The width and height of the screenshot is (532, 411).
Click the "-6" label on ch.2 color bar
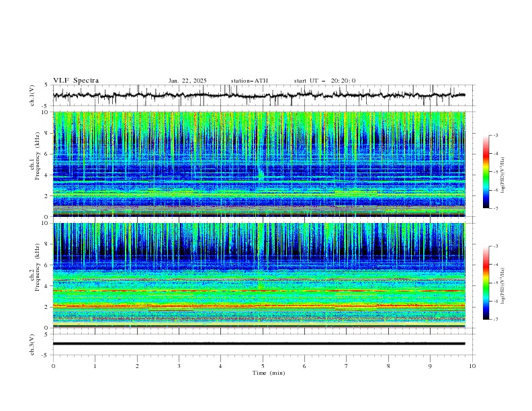pyautogui.click(x=496, y=301)
